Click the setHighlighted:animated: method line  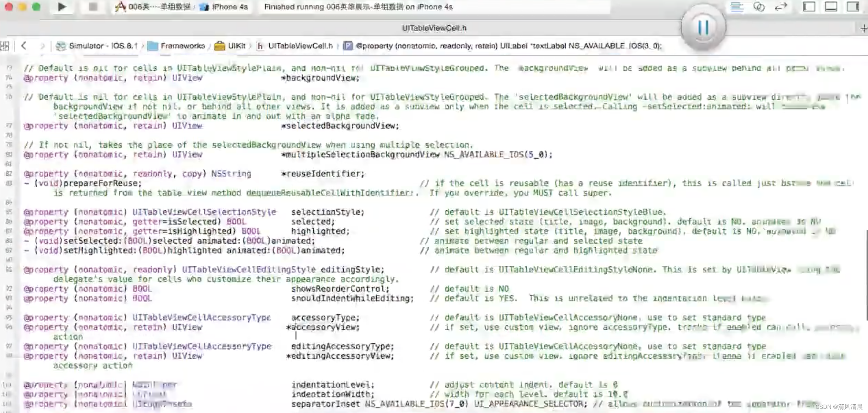184,250
